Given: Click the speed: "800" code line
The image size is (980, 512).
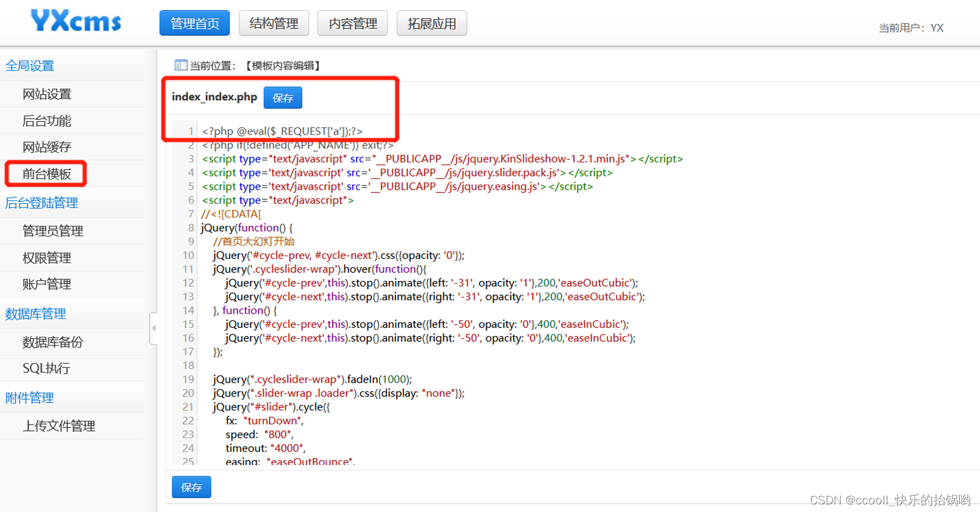Looking at the screenshot, I should coord(260,435).
